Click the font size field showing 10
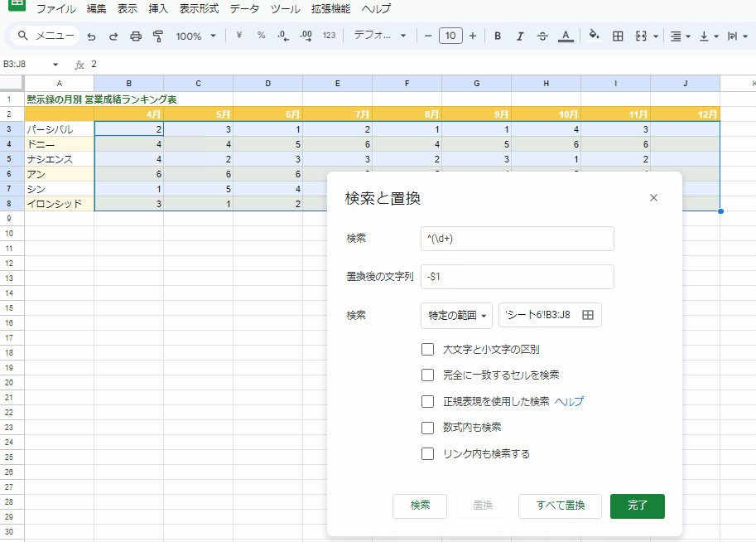This screenshot has width=756, height=542. point(450,36)
